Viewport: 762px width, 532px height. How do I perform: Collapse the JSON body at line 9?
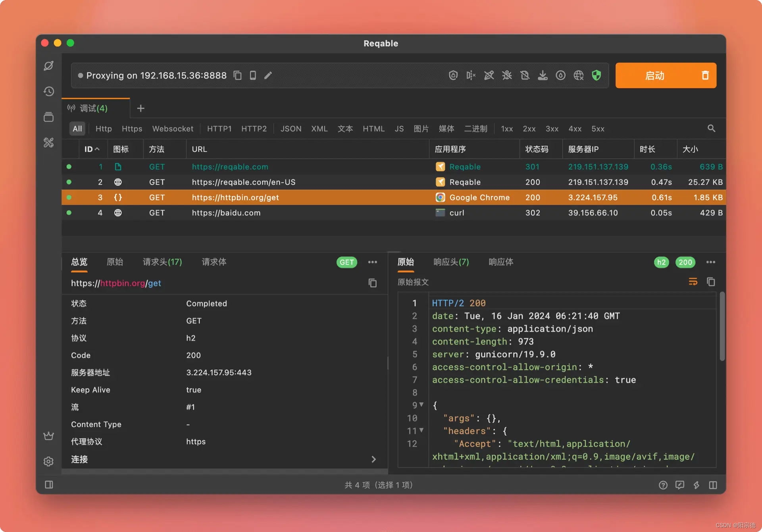coord(421,405)
